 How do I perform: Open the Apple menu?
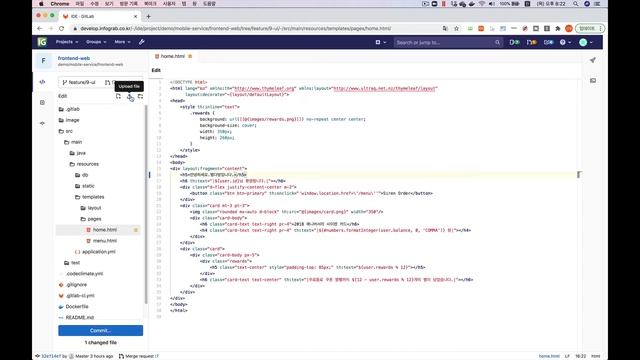(41, 4)
